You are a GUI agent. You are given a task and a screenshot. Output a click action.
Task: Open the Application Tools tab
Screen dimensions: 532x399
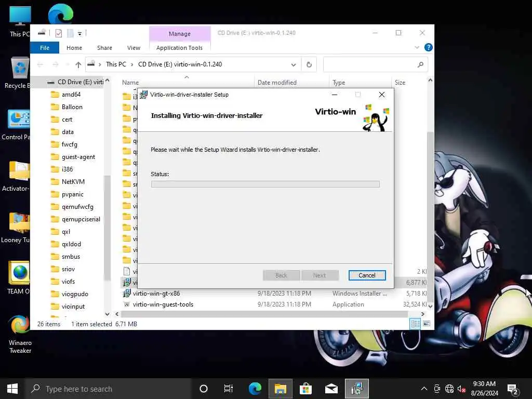179,48
